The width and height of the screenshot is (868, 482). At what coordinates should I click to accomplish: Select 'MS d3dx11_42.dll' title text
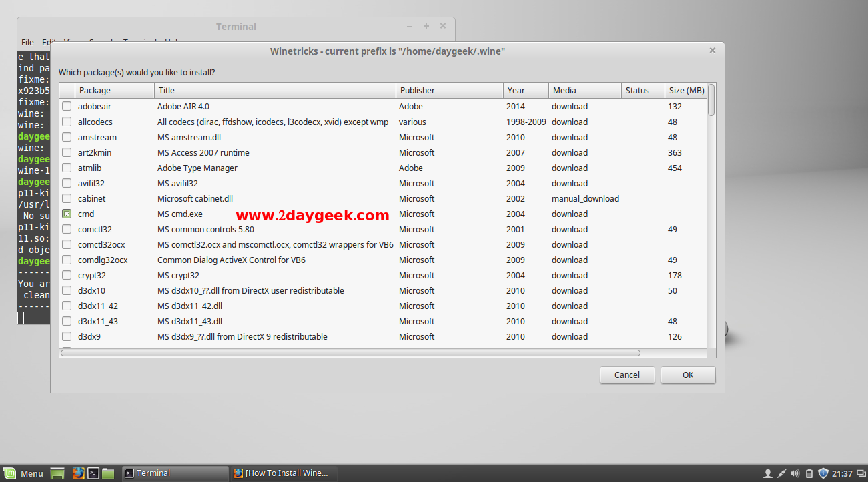pos(189,306)
